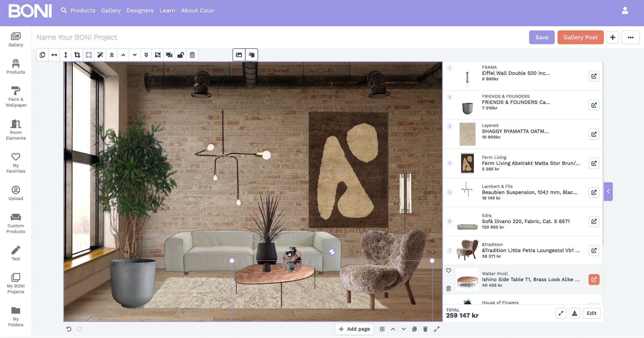This screenshot has width=644, height=338.
Task: Click the Gallery Post button
Action: pyautogui.click(x=580, y=37)
